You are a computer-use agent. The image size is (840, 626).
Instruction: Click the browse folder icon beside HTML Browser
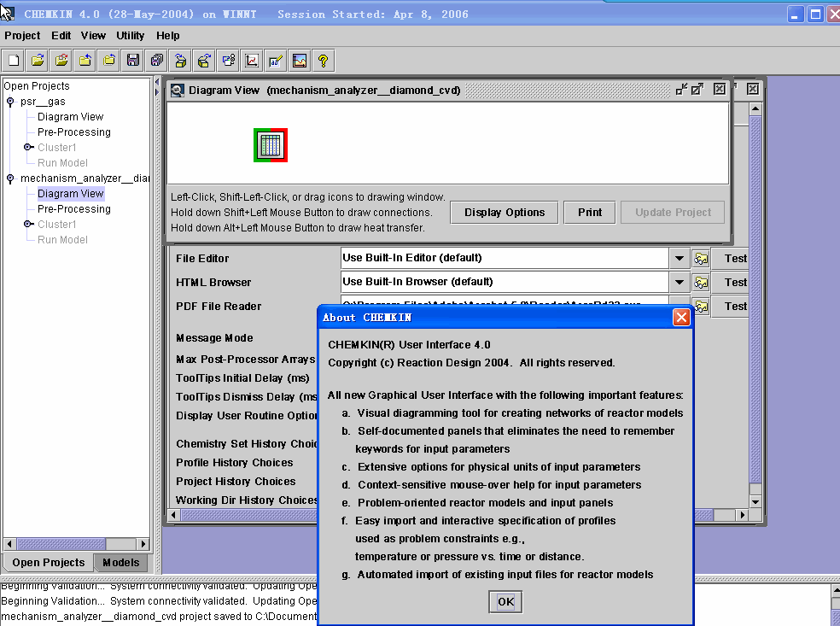click(701, 283)
